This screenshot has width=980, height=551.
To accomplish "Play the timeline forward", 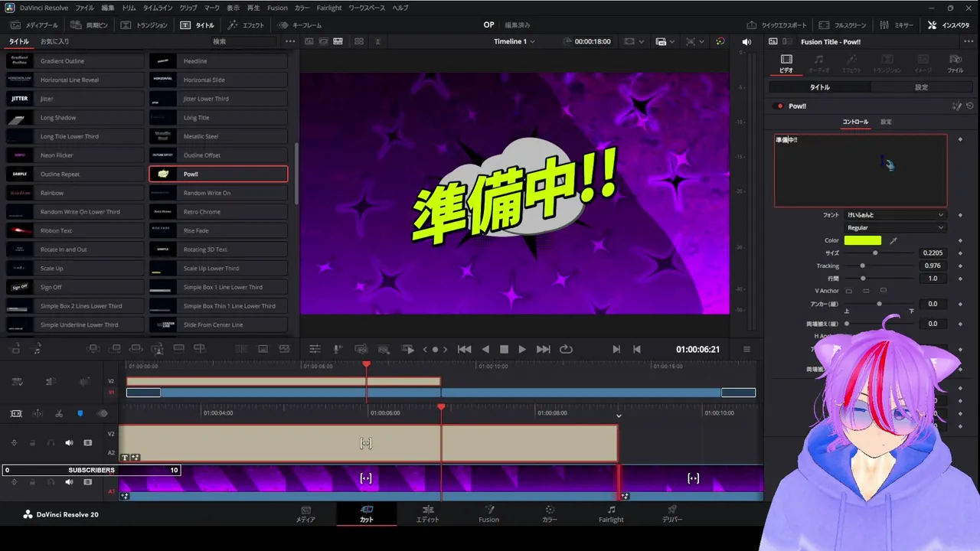I will pyautogui.click(x=522, y=349).
